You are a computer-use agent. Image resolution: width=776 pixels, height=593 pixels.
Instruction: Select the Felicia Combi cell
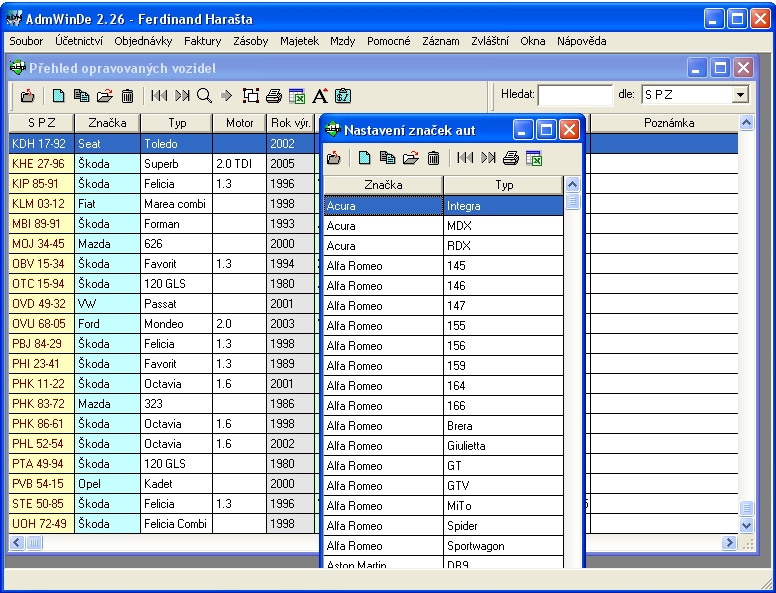177,524
